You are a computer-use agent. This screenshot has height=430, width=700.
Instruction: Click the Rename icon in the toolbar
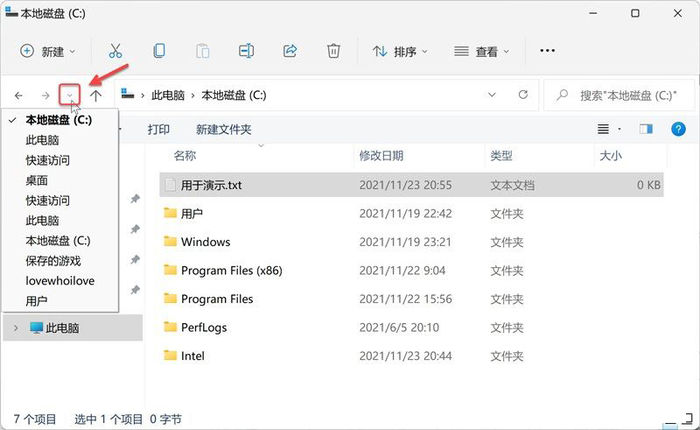(x=247, y=51)
